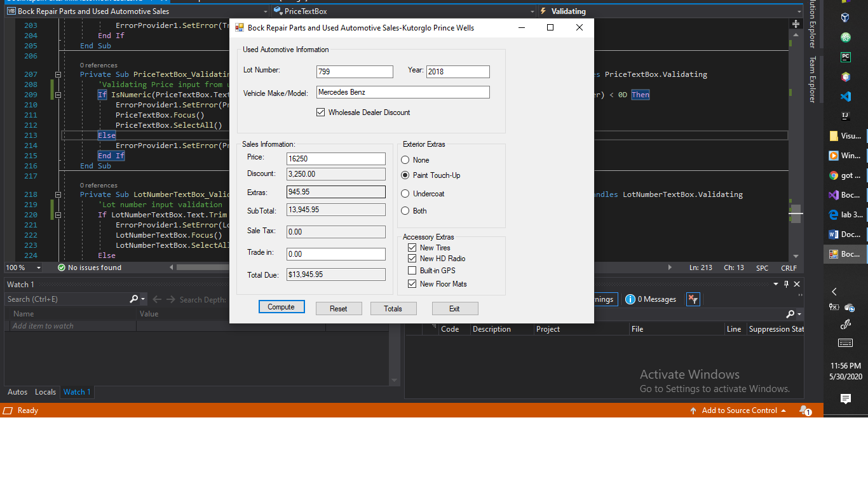Toggle the Error List build filter icon

click(x=693, y=299)
